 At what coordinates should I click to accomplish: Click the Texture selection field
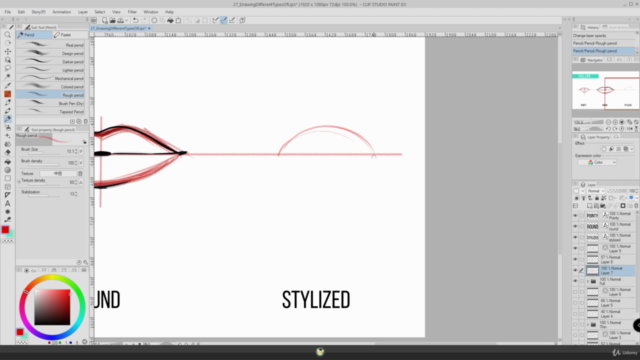coord(58,173)
